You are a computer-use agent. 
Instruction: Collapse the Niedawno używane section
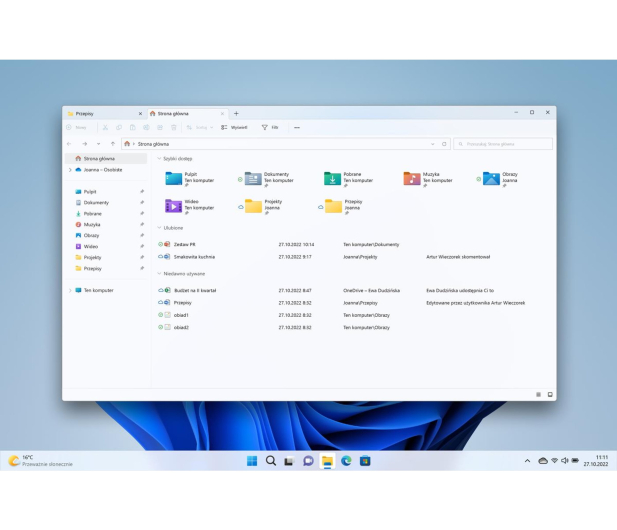(159, 273)
